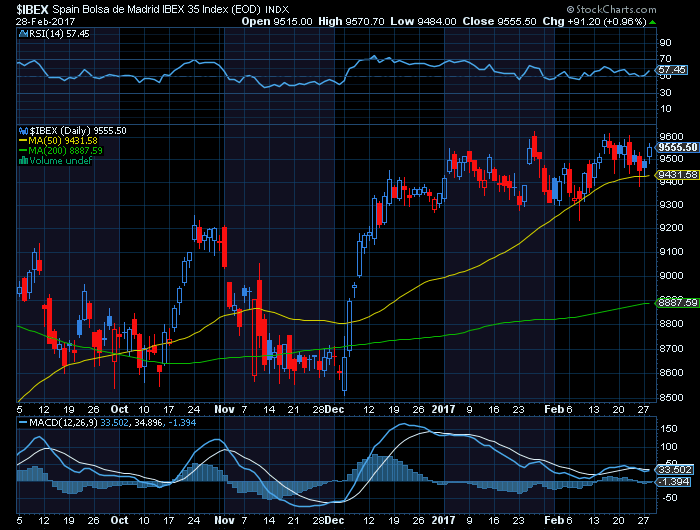Click the 150 level on the MACD axis
This screenshot has height=530, width=700.
(x=668, y=429)
